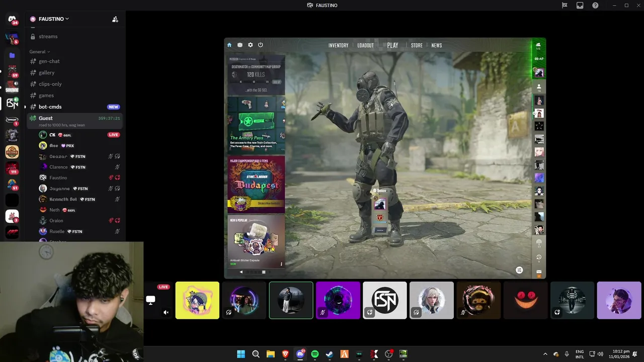Viewport: 644px width, 362px height.
Task: Open the gallery channel
Action: click(x=74, y=72)
